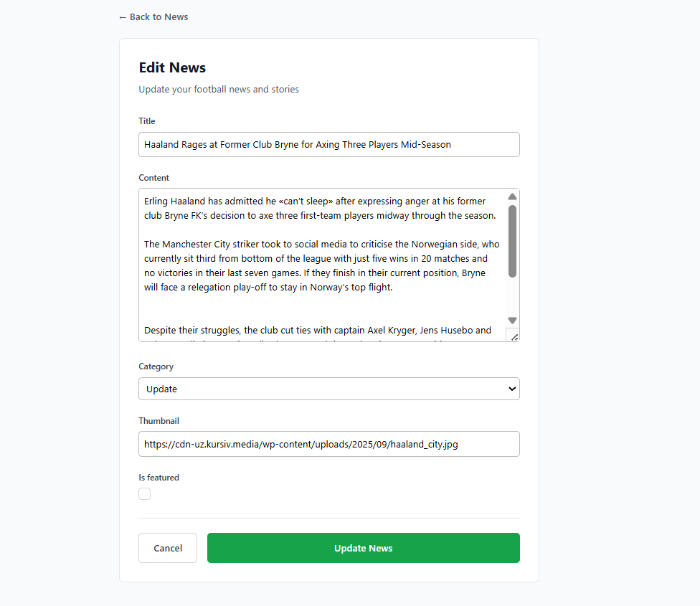This screenshot has width=700, height=606.
Task: Click the Content field label
Action: pos(154,178)
